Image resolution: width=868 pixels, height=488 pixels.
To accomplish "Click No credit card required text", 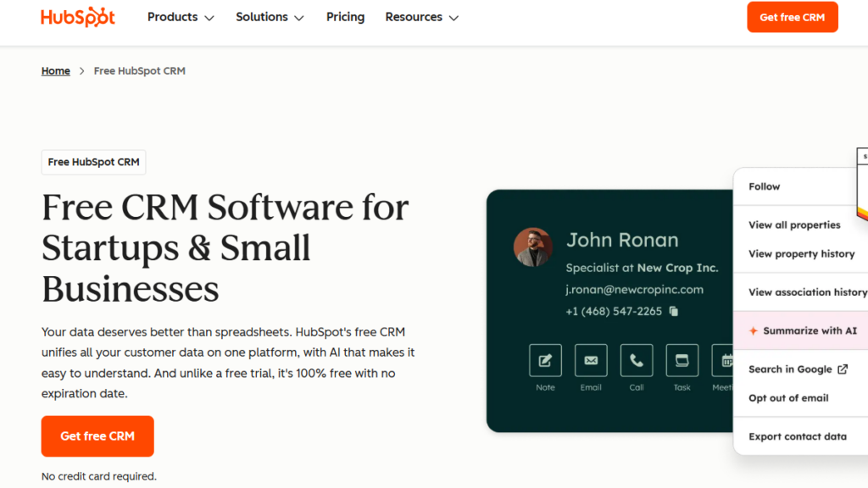I will click(99, 476).
